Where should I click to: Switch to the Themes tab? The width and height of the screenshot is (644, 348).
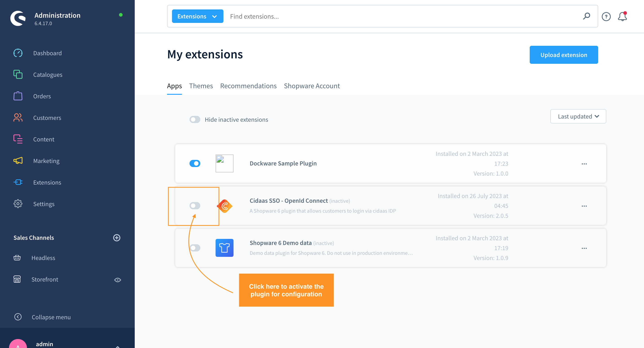click(x=201, y=86)
